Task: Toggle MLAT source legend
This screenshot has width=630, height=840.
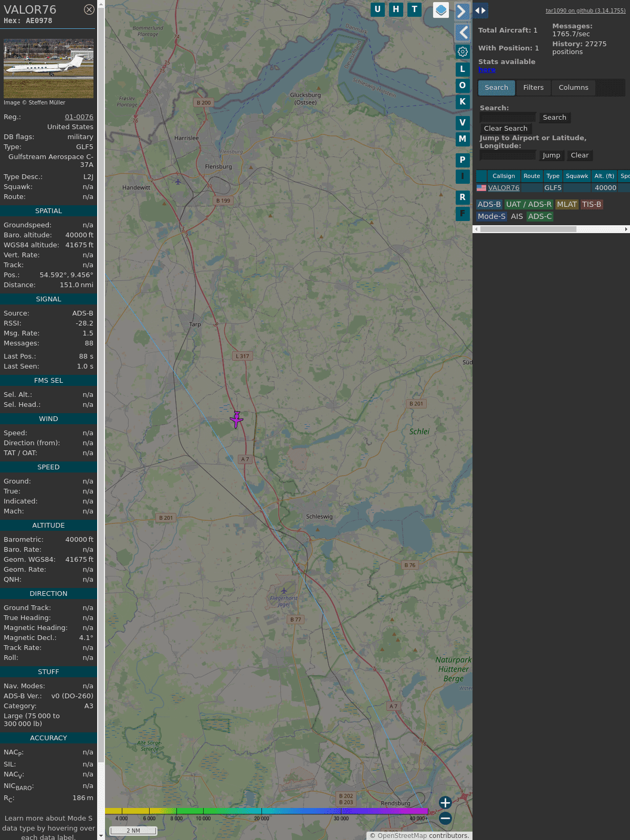Action: (567, 205)
